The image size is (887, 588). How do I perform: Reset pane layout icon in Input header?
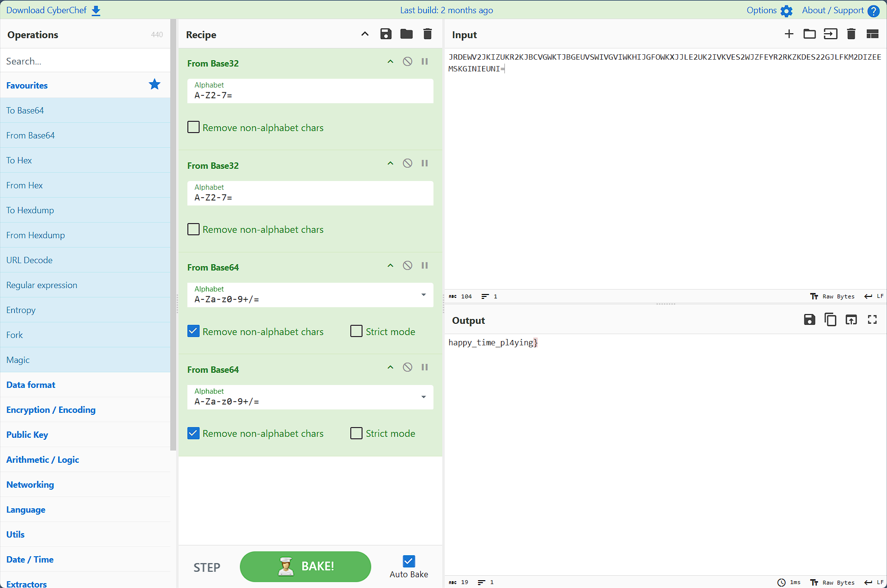point(872,34)
